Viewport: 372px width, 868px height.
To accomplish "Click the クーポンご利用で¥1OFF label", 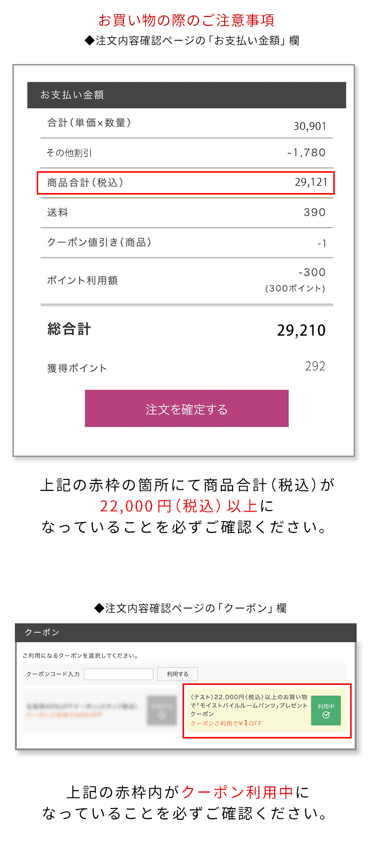I will point(226,723).
